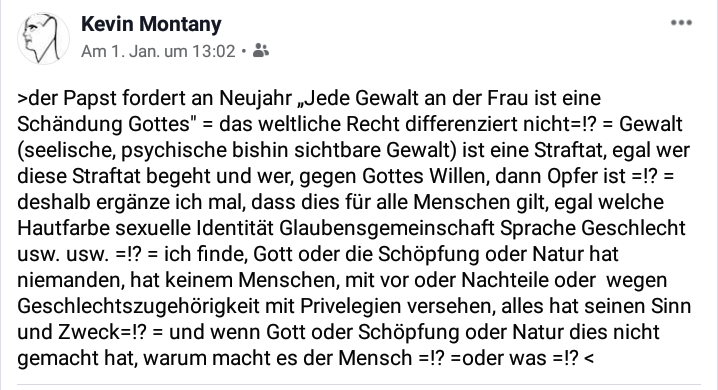Click the friends audience icon beside timestamp
The image size is (718, 390).
click(261, 50)
